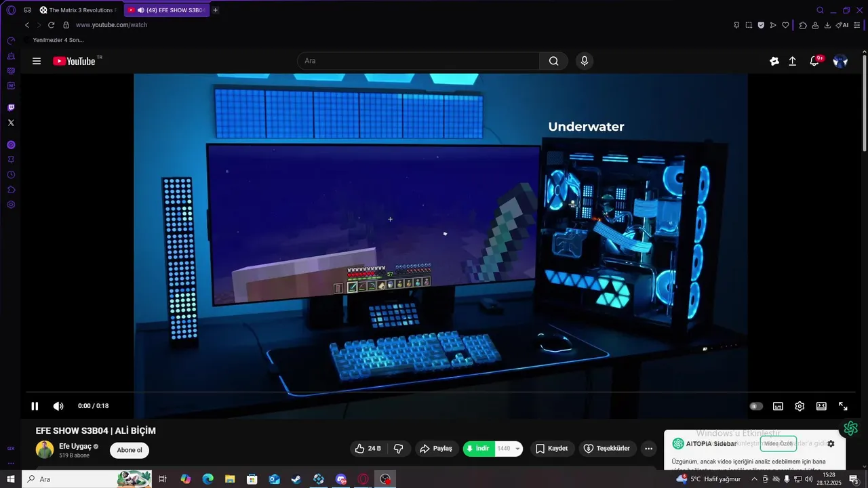
Task: Open the ad blocker shield icon
Action: pos(761,25)
